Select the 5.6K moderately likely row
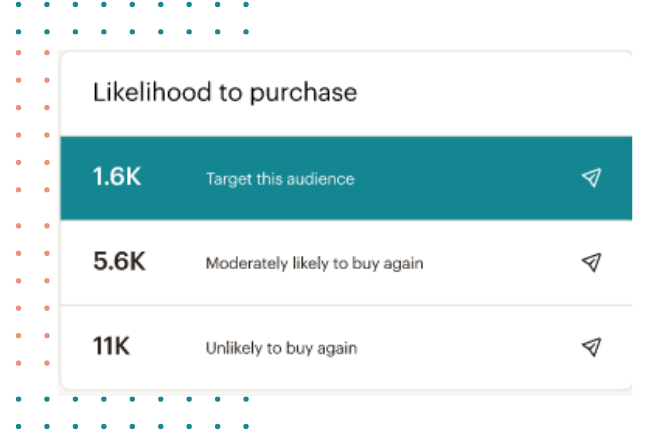This screenshot has width=654, height=446. (x=346, y=263)
